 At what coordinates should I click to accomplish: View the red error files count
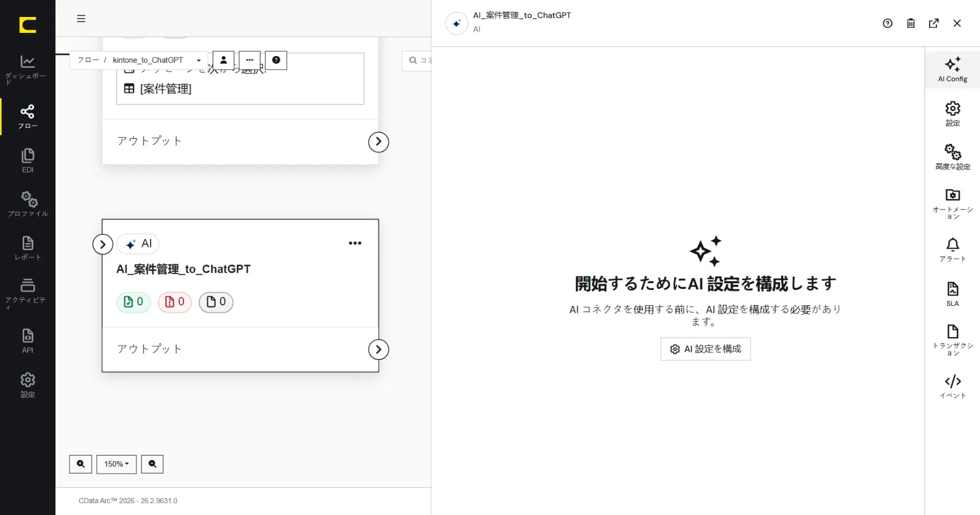(x=175, y=302)
